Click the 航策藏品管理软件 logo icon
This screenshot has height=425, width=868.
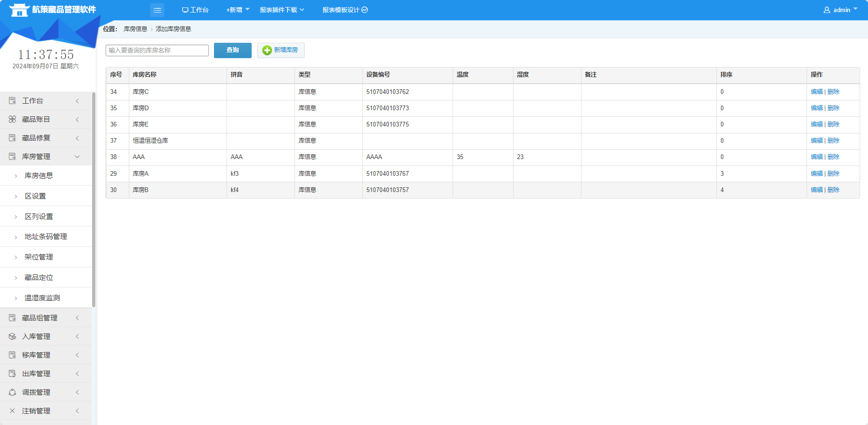[19, 10]
